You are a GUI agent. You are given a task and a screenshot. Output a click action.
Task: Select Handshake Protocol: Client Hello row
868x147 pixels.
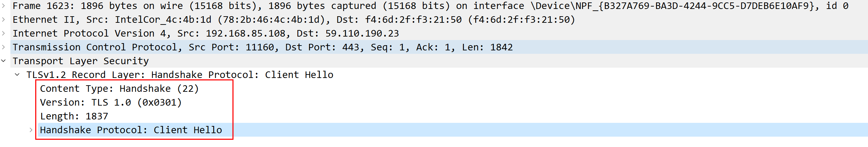[131, 130]
